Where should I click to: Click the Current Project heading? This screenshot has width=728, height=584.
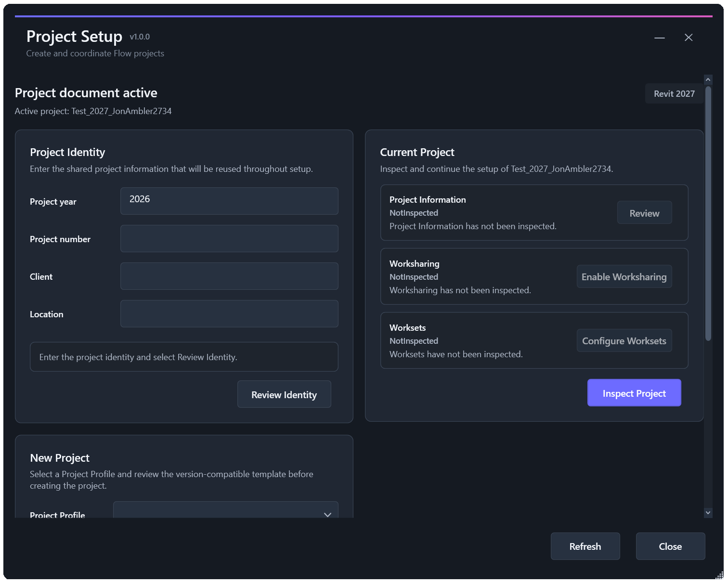coord(417,152)
